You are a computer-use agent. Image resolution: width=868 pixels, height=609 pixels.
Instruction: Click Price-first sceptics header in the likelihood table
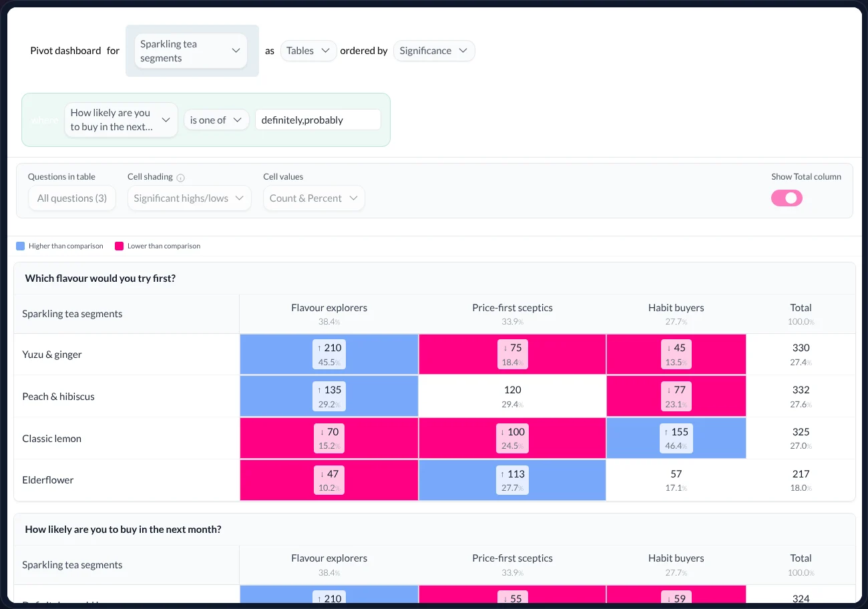point(512,558)
